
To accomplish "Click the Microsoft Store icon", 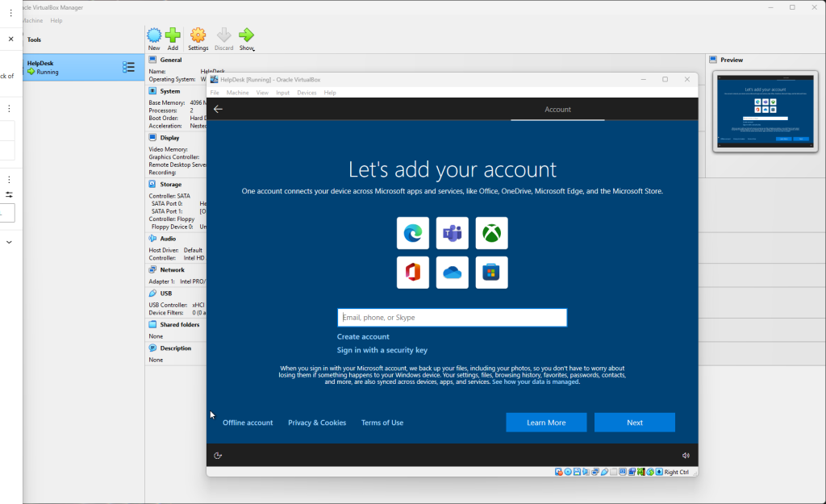I will (x=491, y=273).
